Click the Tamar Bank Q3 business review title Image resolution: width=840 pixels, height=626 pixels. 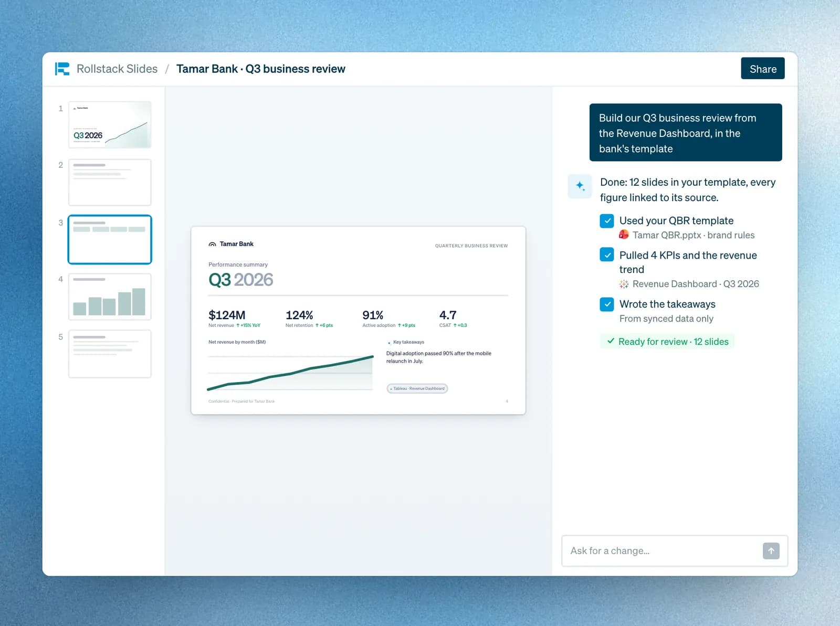pyautogui.click(x=261, y=69)
